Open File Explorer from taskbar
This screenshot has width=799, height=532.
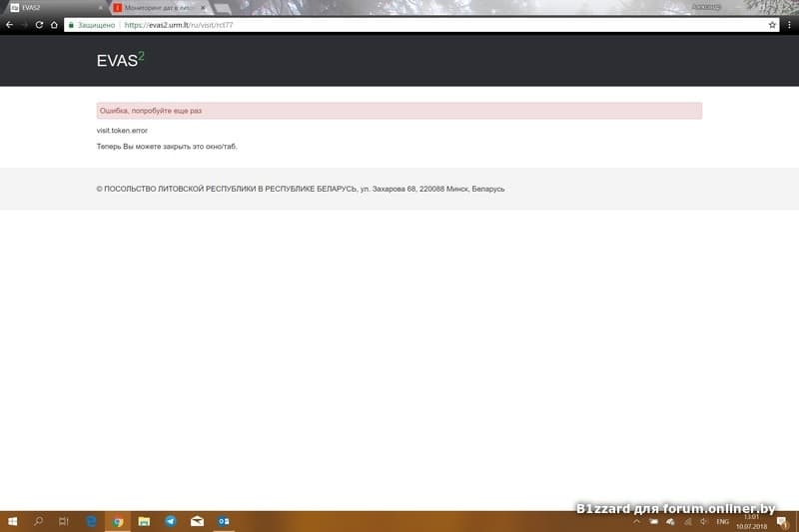pos(144,521)
